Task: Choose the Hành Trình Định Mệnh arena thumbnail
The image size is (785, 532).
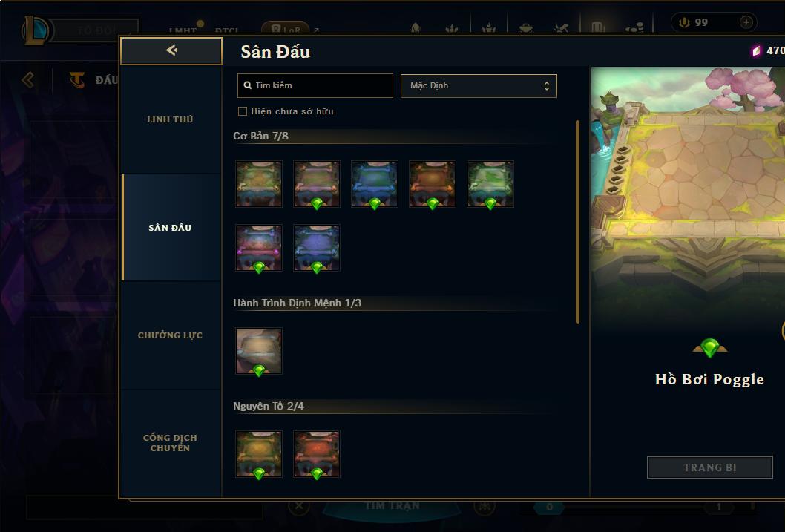Action: (259, 351)
